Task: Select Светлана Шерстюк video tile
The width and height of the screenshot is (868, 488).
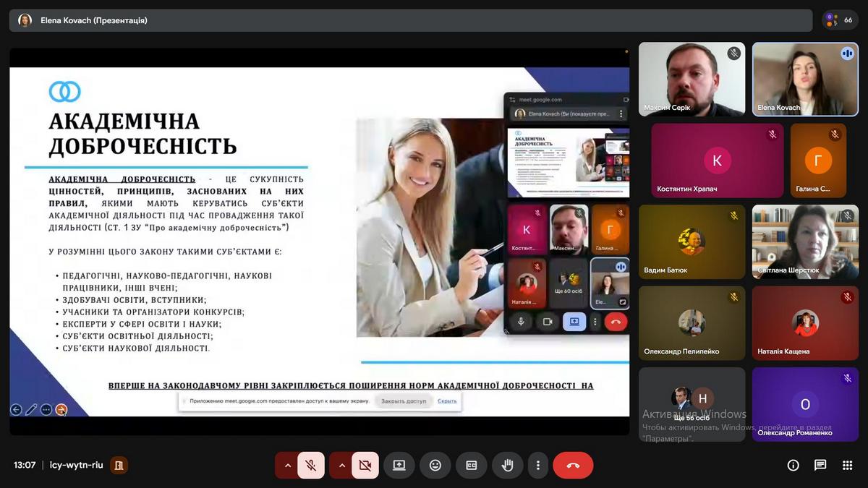Action: pos(805,242)
